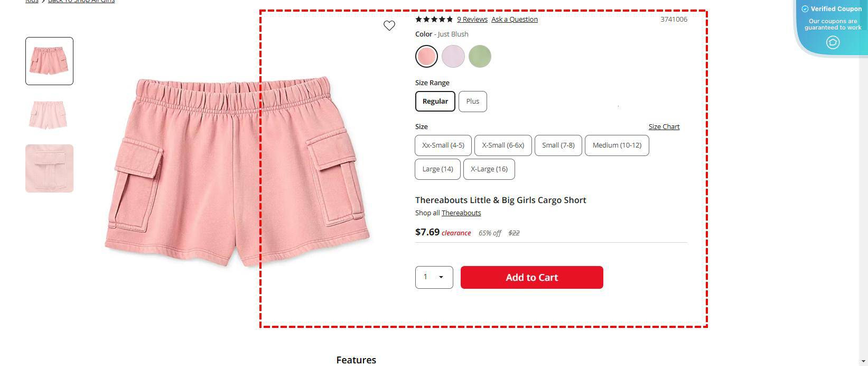Select the Regular size range

tap(435, 101)
